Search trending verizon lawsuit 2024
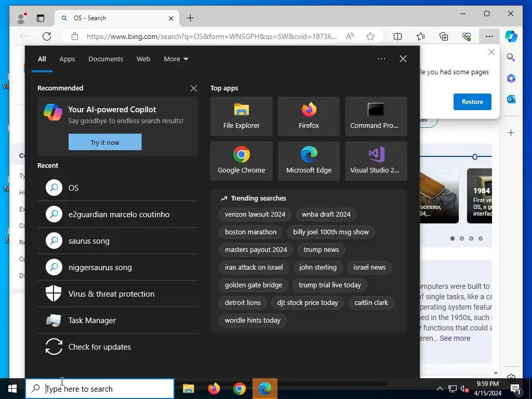This screenshot has width=532, height=399. pyautogui.click(x=255, y=215)
